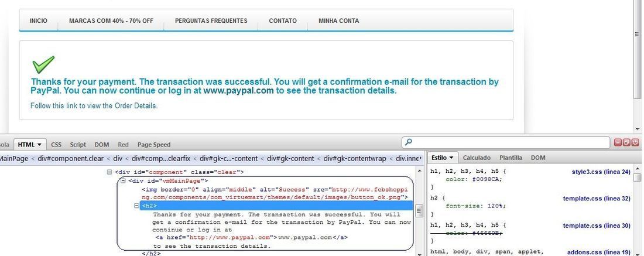Select the a href="http://www.paypal.com" row
The width and height of the screenshot is (644, 256).
tap(252, 237)
